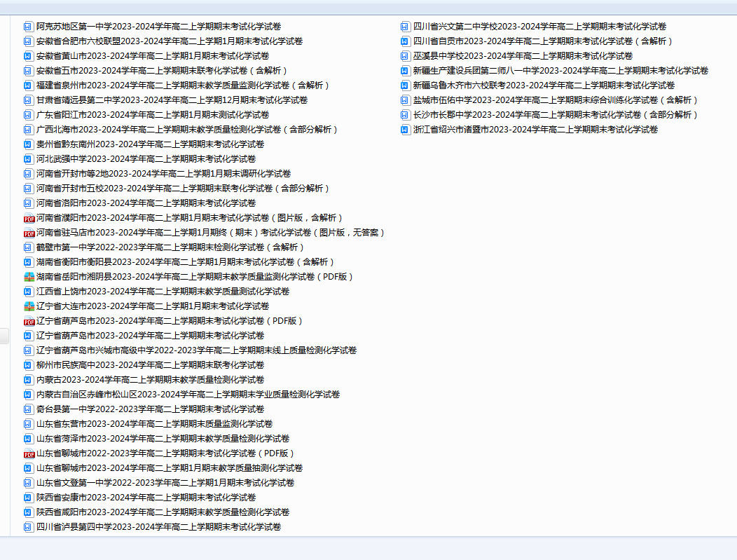Screen dimensions: 737x560
Task: Select file name 湖南省衡阳市衡阳县 化学试卷（含解析）
Action: [x=185, y=262]
